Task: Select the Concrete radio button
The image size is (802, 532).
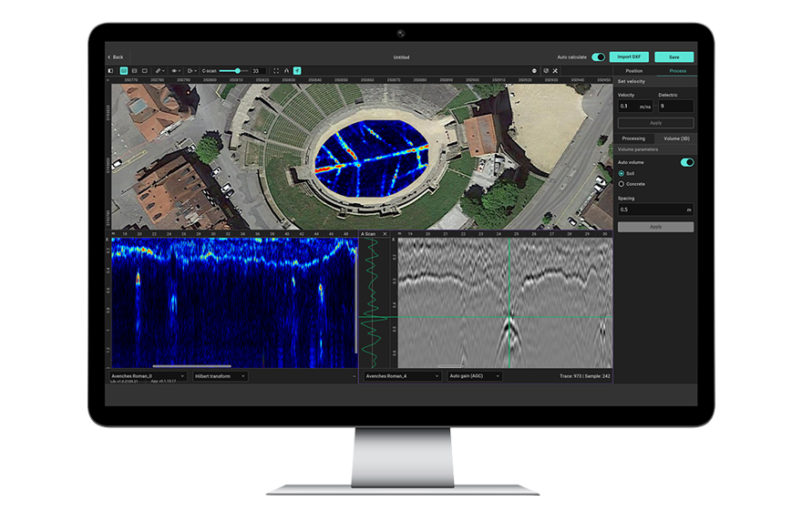Action: [622, 184]
